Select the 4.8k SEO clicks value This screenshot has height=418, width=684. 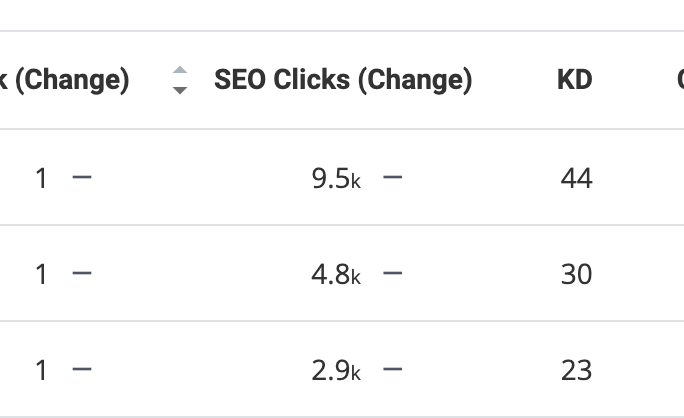tap(336, 274)
